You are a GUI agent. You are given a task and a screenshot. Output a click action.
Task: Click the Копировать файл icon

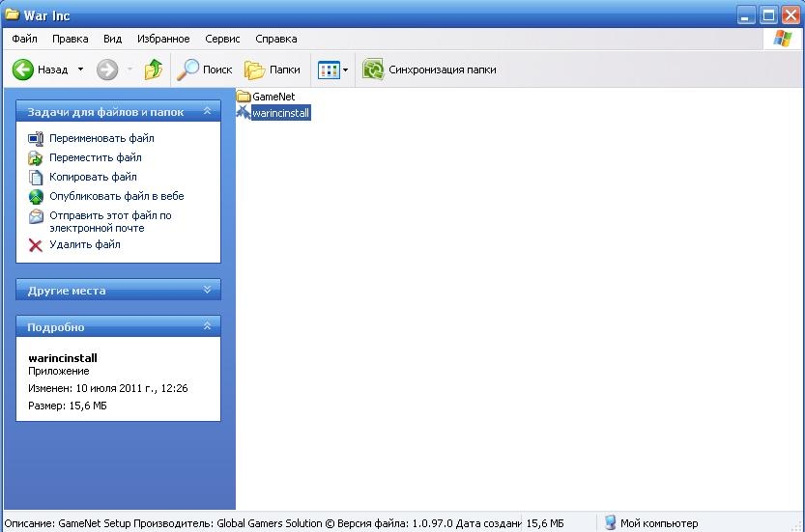click(36, 178)
